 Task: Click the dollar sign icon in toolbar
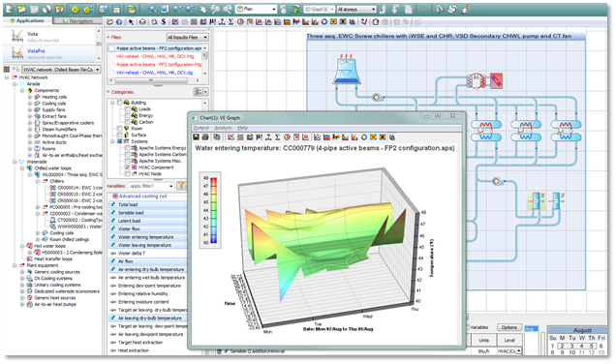[164, 22]
